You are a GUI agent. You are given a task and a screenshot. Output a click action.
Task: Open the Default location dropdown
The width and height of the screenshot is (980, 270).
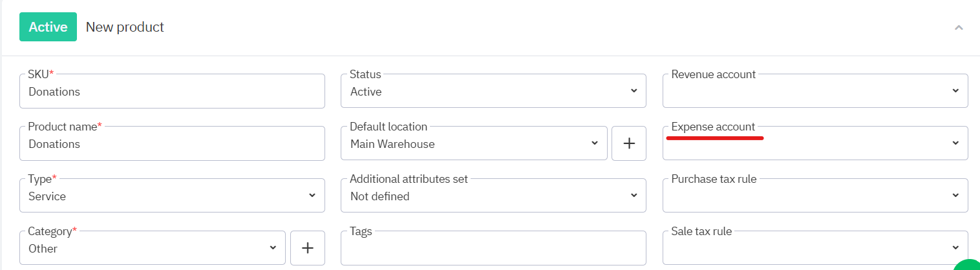pyautogui.click(x=474, y=144)
